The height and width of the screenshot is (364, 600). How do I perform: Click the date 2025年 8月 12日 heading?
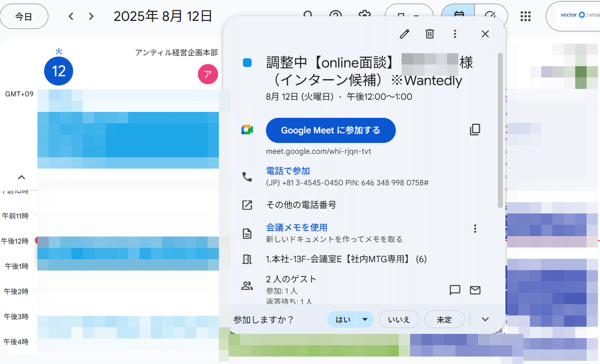pyautogui.click(x=163, y=16)
